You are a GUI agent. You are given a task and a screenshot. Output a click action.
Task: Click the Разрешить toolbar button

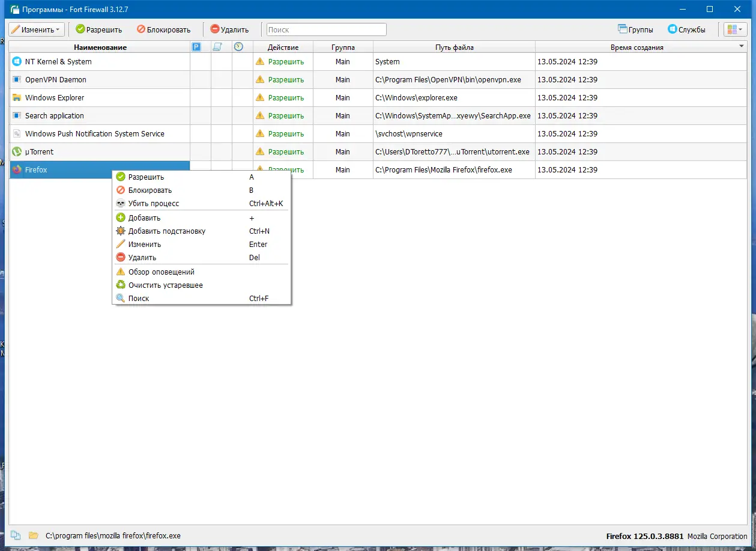(x=98, y=29)
